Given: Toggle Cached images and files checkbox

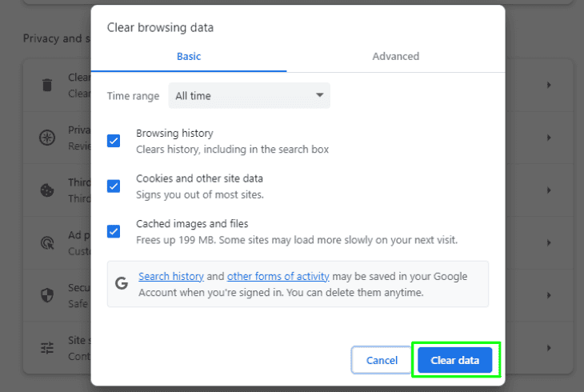Looking at the screenshot, I should click(114, 231).
